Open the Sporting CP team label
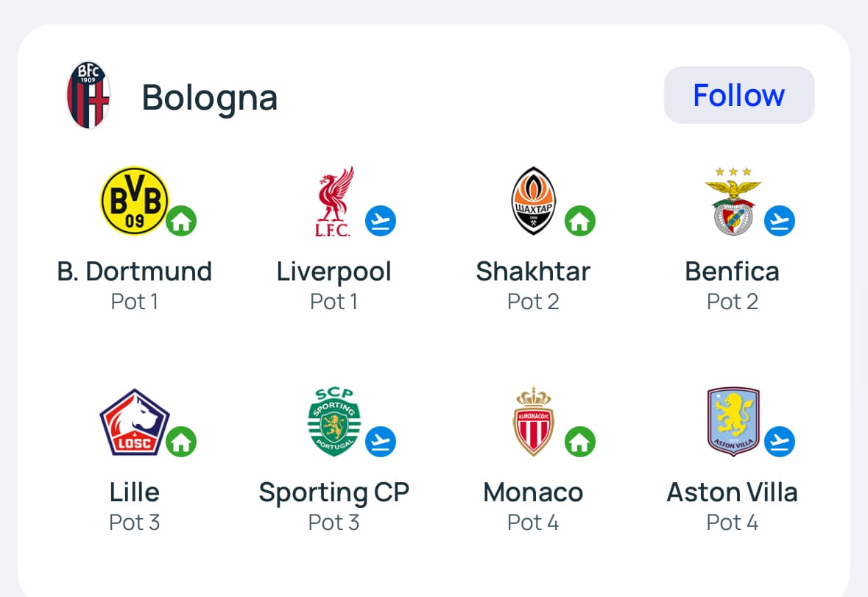The image size is (868, 597). pyautogui.click(x=334, y=492)
